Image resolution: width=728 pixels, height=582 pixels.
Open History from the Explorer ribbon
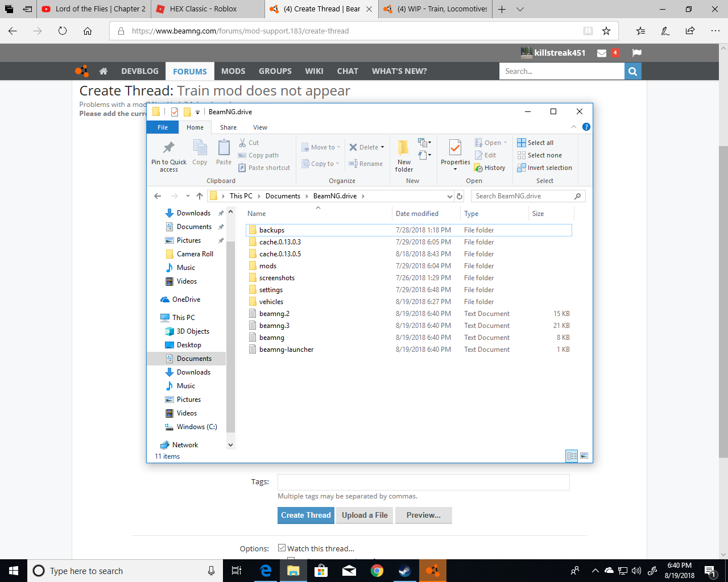(490, 168)
